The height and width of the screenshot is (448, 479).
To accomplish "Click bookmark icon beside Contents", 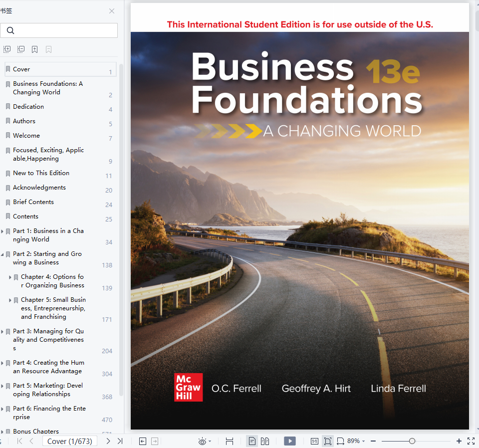I will (8, 217).
